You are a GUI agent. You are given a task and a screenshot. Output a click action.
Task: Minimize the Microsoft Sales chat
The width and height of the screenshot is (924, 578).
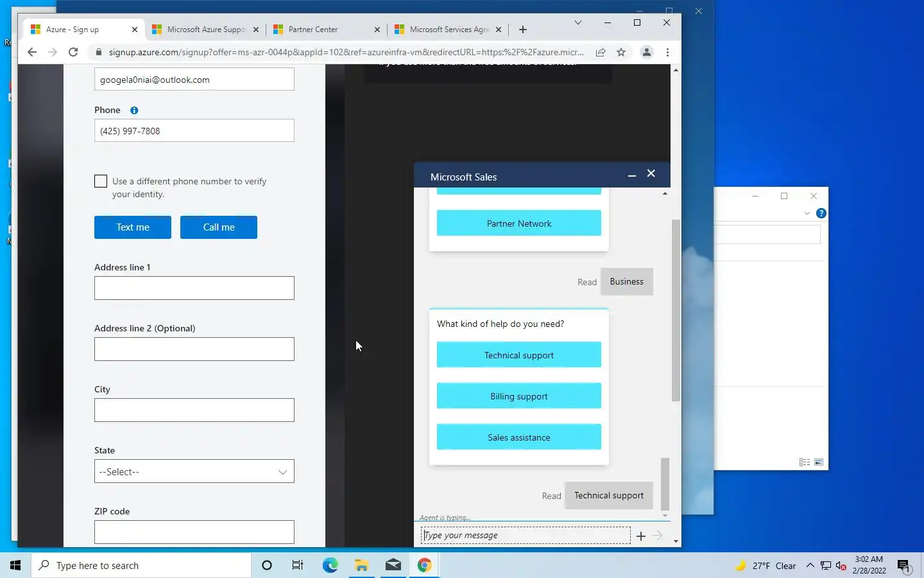632,175
